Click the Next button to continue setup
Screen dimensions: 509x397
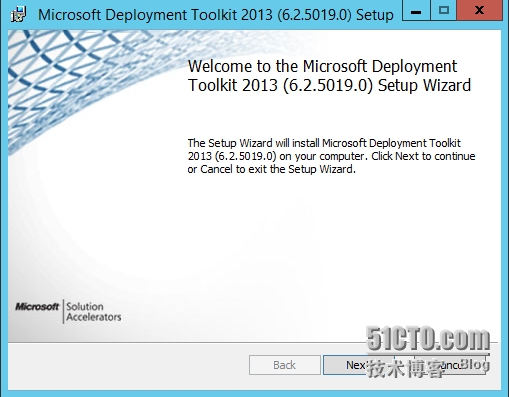(x=359, y=365)
